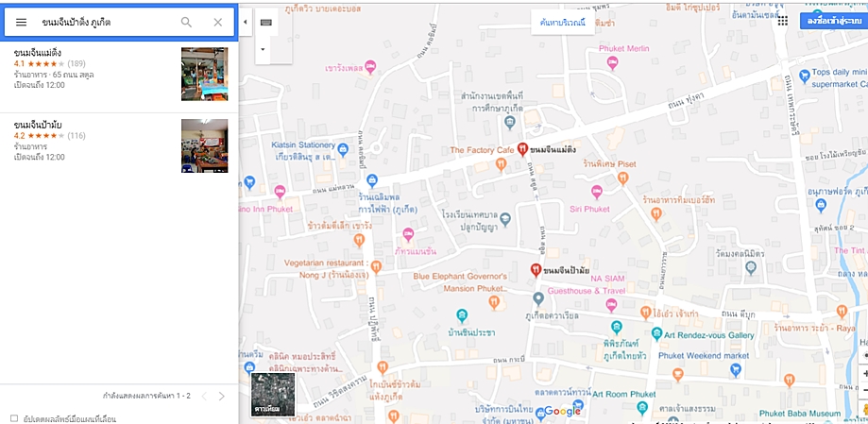Go to previous results page arrow
868x424 pixels.
pyautogui.click(x=204, y=396)
